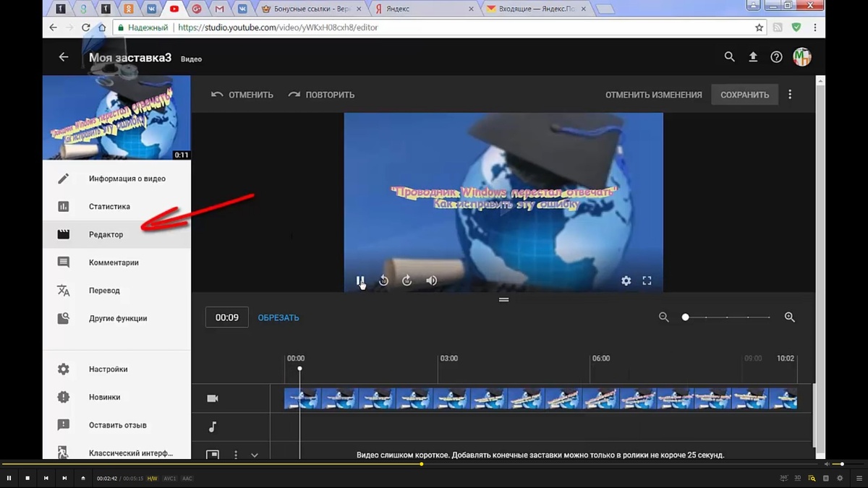Screen dimensions: 868x488
Task: Open the preview player settings gear
Action: point(626,281)
